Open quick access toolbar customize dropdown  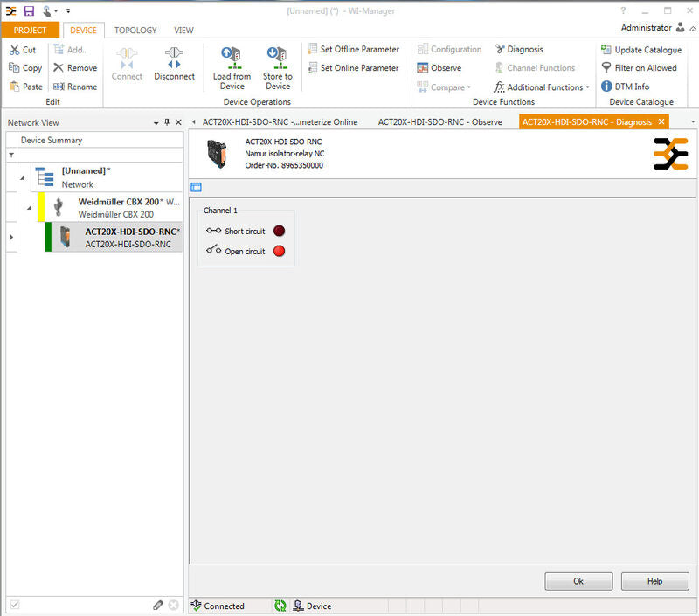tap(68, 10)
